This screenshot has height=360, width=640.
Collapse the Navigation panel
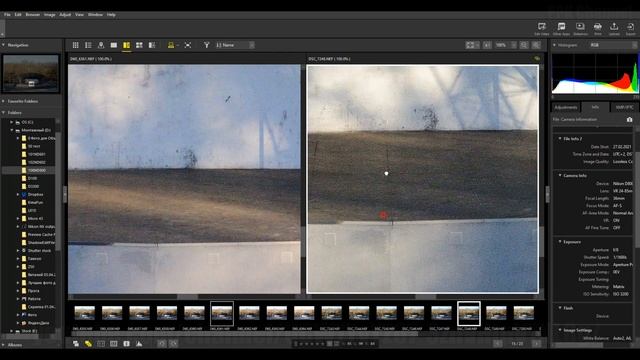tap(4, 45)
